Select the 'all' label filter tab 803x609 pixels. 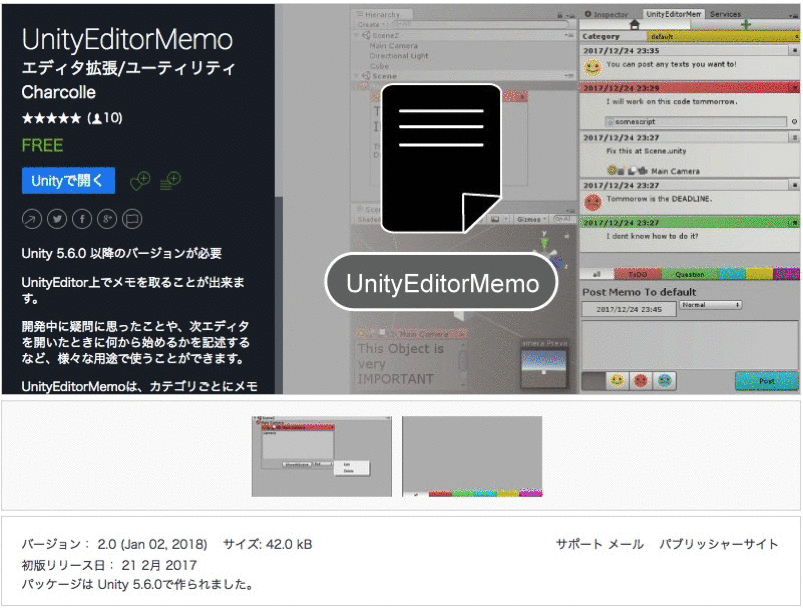coord(597,275)
